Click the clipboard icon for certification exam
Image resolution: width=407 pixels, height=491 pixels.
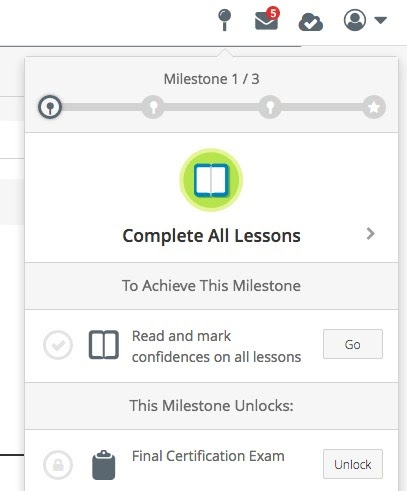[x=104, y=465]
